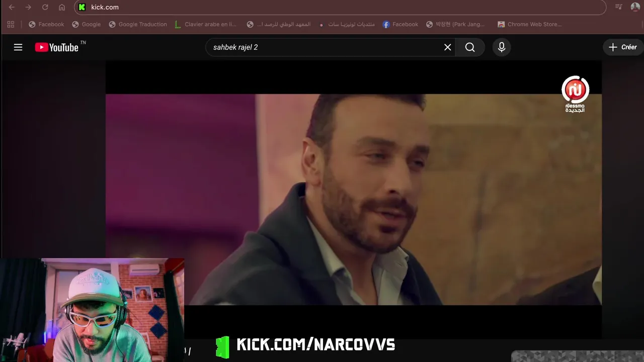644x362 pixels.
Task: Open the Clavier arabe en li... bookmark
Action: 205,24
